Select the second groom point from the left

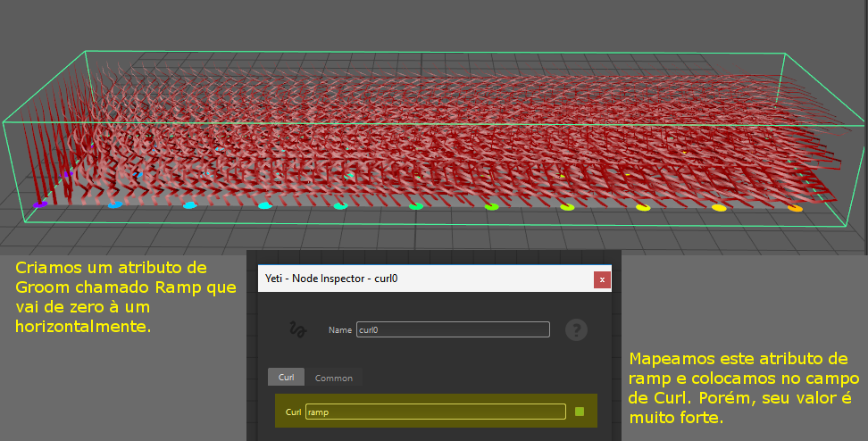pos(114,204)
